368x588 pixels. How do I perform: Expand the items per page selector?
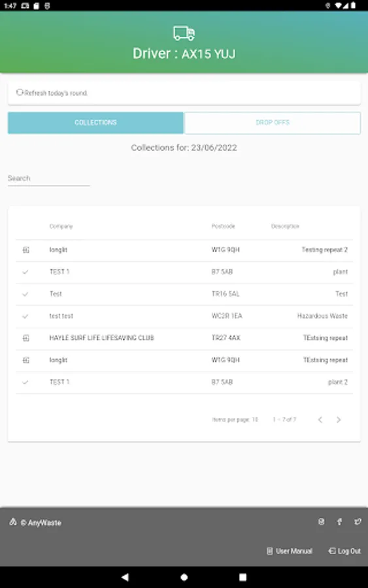click(235, 419)
